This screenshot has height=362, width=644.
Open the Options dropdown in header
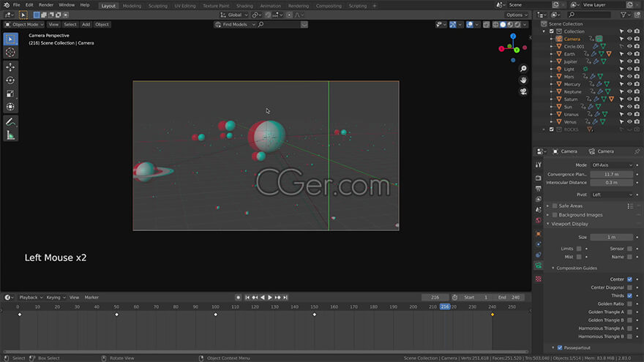(517, 15)
